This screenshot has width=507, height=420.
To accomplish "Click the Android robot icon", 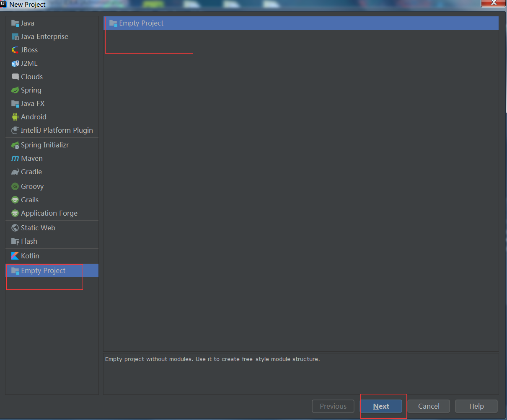I will [15, 117].
